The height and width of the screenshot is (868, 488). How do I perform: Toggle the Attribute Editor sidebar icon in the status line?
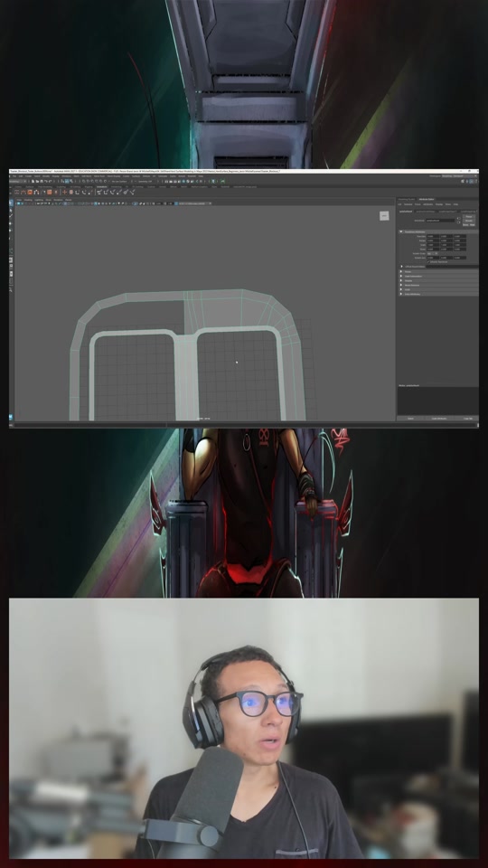471,181
